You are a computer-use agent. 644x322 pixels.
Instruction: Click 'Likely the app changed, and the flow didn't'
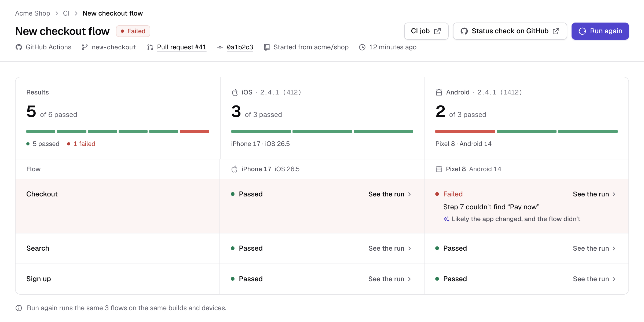(x=516, y=219)
